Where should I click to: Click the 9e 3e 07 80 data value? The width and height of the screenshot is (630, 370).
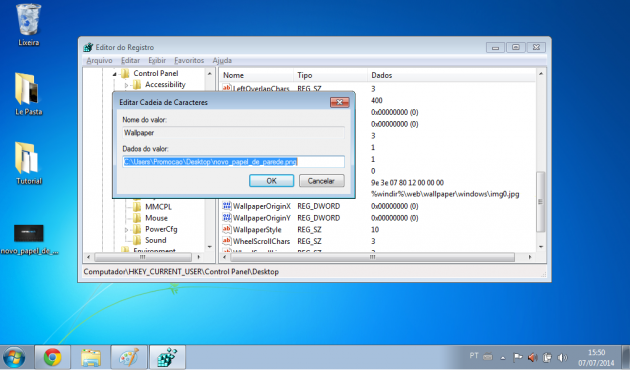point(407,182)
